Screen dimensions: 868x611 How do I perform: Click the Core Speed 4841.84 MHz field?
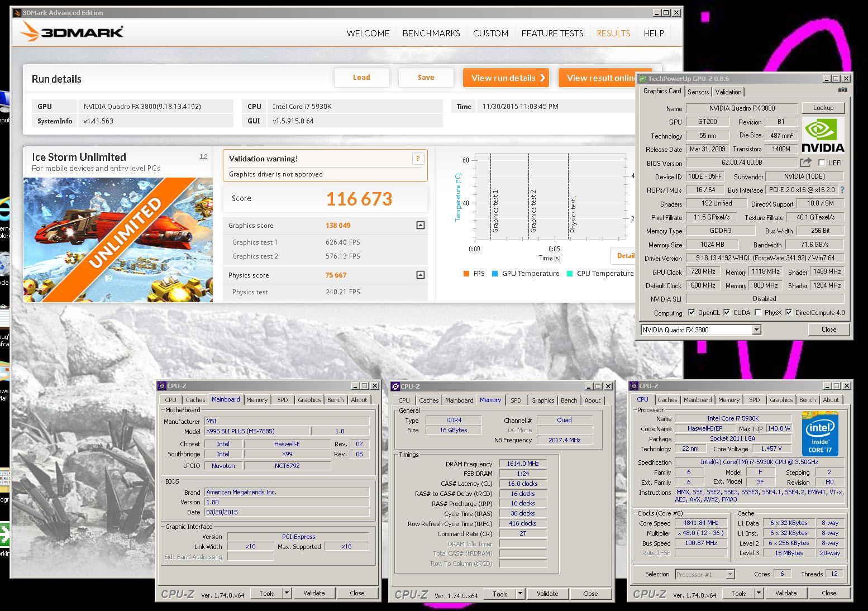[701, 523]
